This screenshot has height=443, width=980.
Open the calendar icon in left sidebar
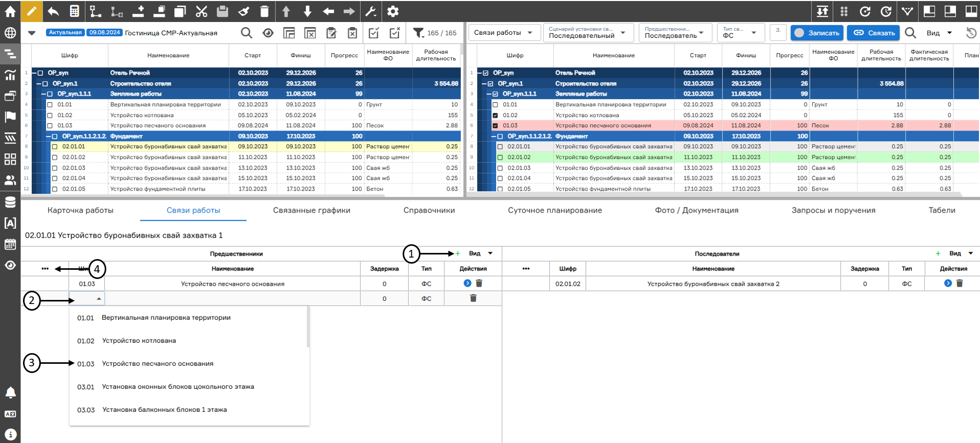10,244
